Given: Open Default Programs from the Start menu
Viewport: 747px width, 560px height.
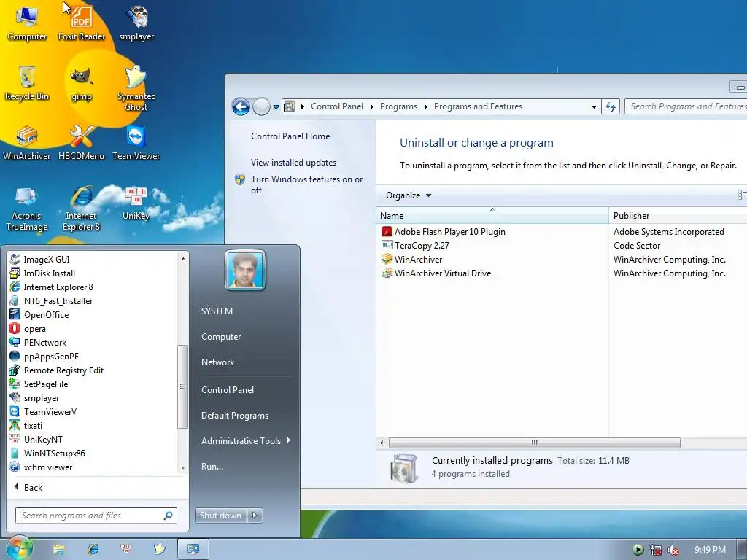Looking at the screenshot, I should tap(235, 415).
